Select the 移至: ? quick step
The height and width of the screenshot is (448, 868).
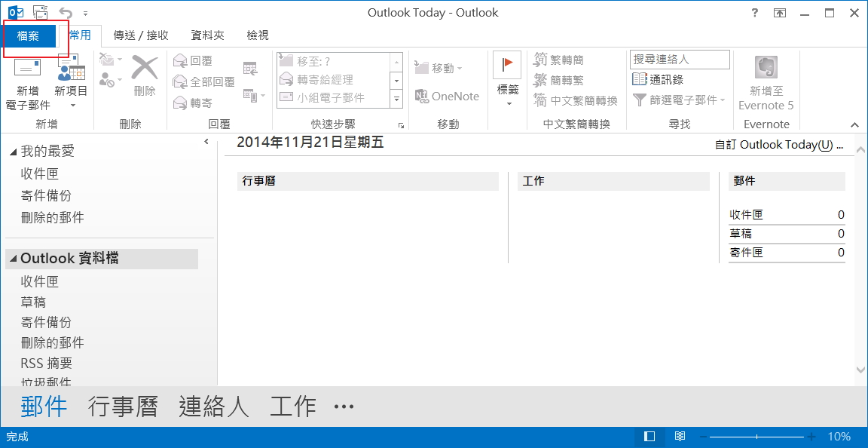(333, 61)
